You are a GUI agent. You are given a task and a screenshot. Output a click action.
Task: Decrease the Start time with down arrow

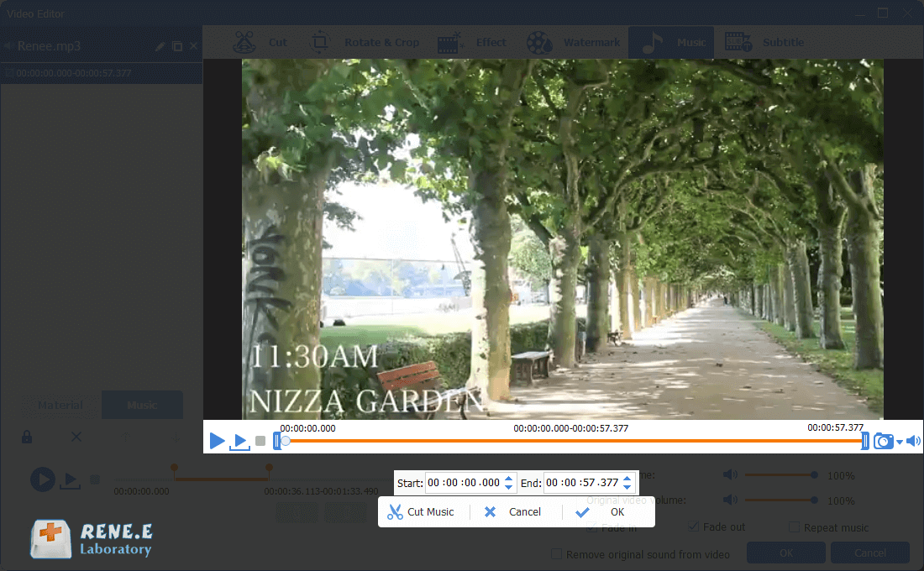pos(508,488)
